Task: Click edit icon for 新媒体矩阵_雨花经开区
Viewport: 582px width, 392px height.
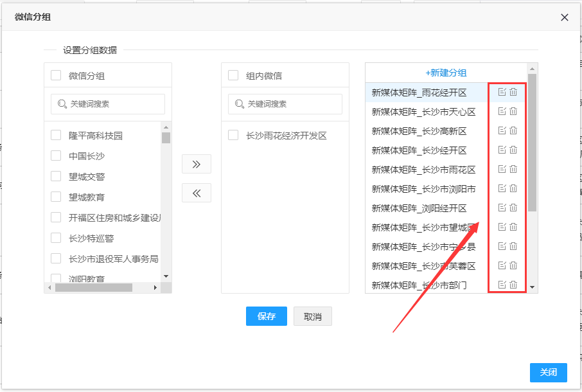Action: click(502, 92)
